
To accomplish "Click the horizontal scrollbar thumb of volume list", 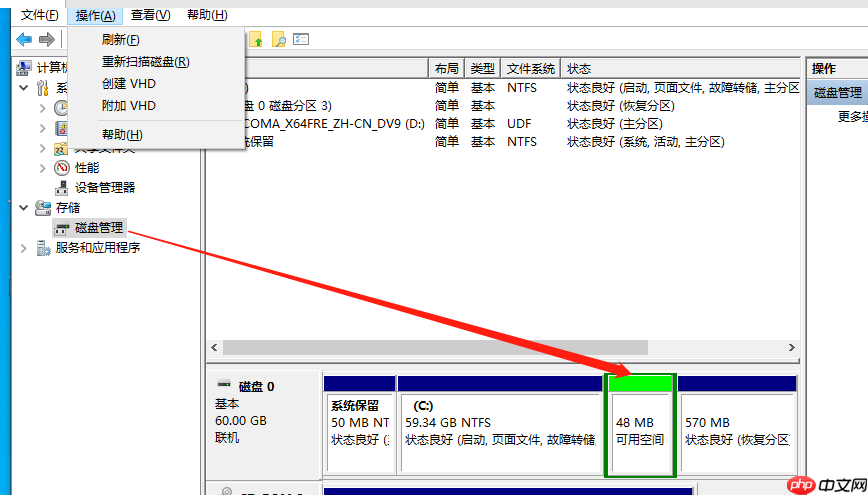I will click(435, 348).
